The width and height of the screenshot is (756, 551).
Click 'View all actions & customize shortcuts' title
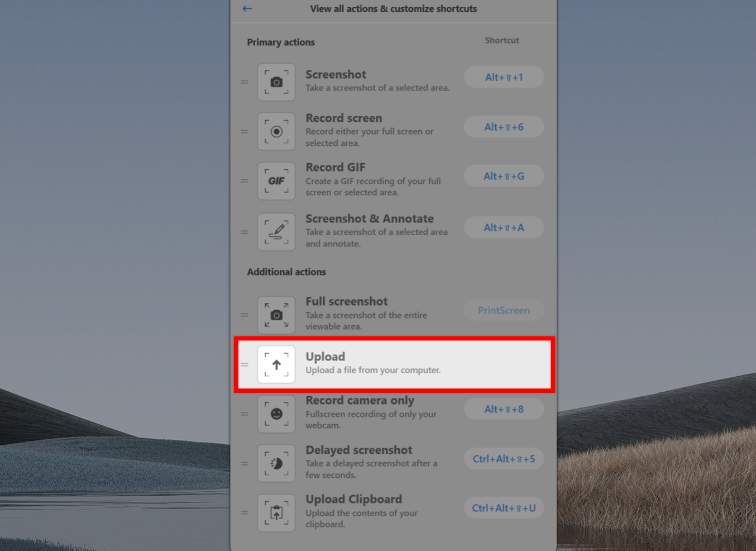tap(394, 9)
